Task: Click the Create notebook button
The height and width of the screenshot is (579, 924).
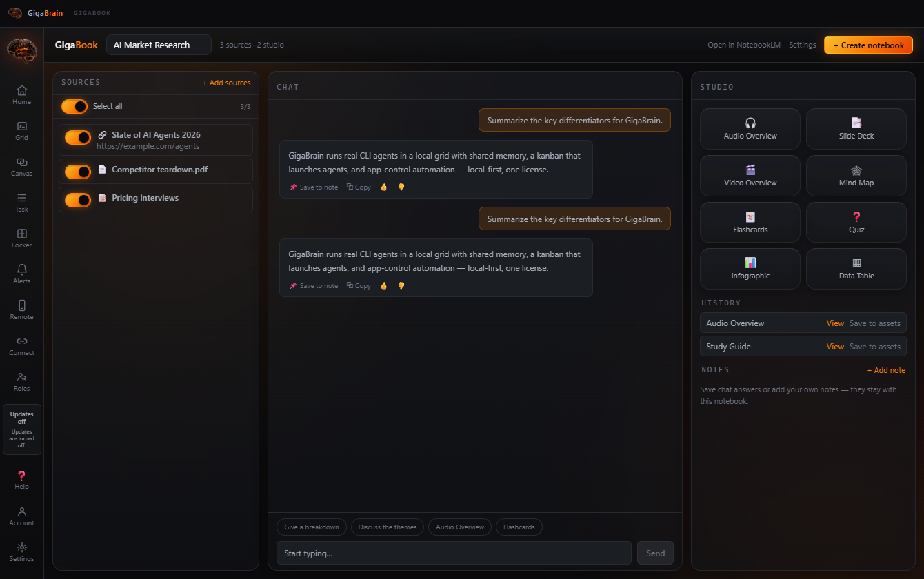Action: coord(868,45)
